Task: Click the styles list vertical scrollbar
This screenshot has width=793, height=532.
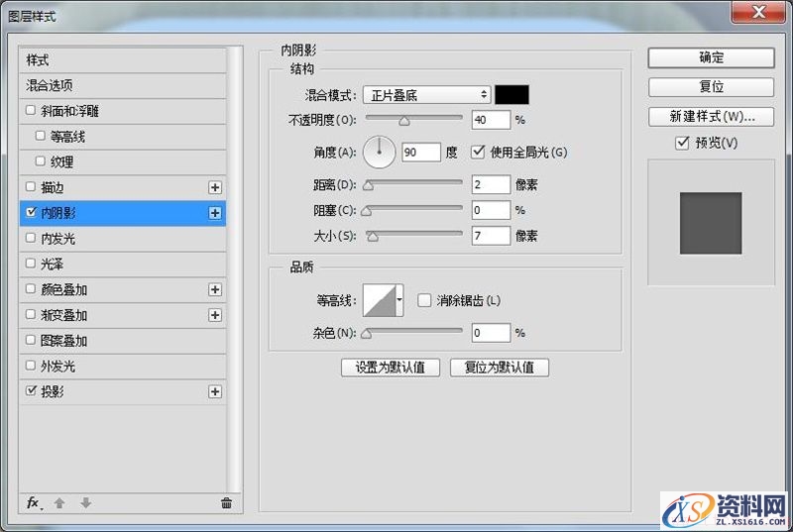Action: [234, 270]
